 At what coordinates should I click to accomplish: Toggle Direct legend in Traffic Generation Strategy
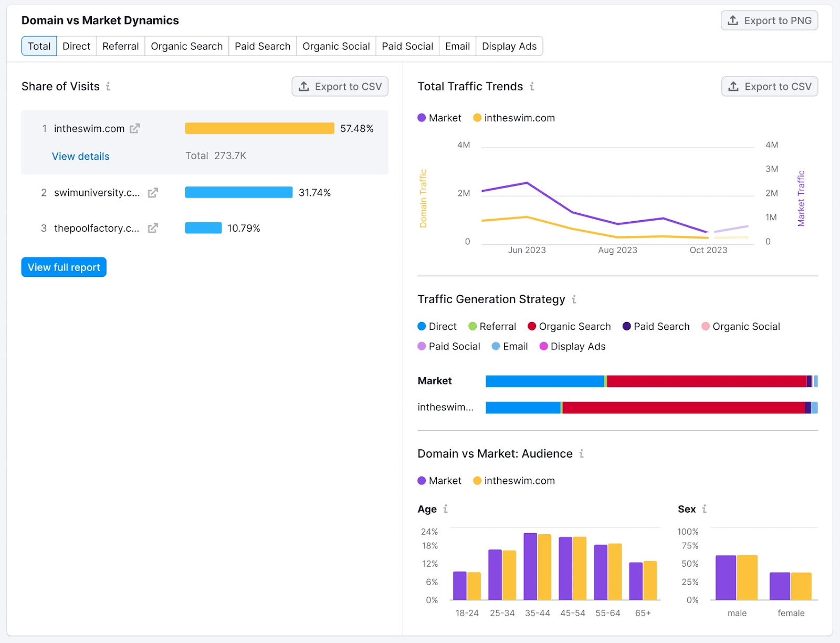point(437,326)
